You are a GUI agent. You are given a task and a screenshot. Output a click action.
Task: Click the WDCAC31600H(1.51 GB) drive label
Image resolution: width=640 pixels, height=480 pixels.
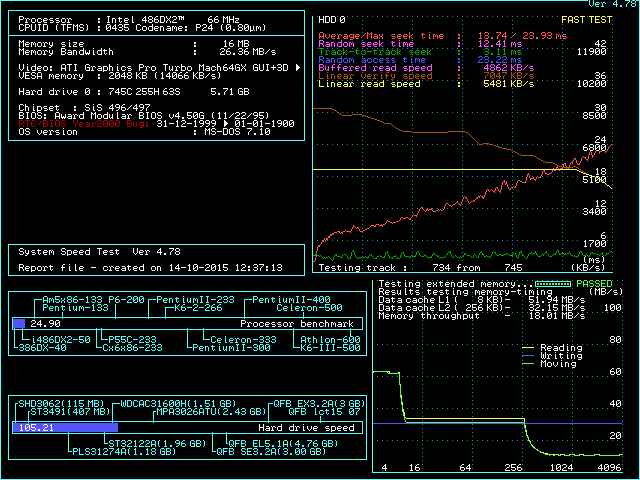click(178, 404)
